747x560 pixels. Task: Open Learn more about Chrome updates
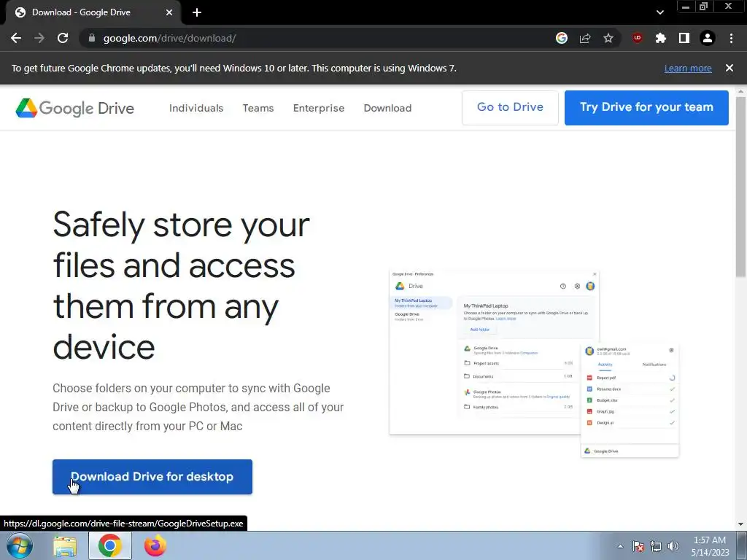click(x=688, y=68)
